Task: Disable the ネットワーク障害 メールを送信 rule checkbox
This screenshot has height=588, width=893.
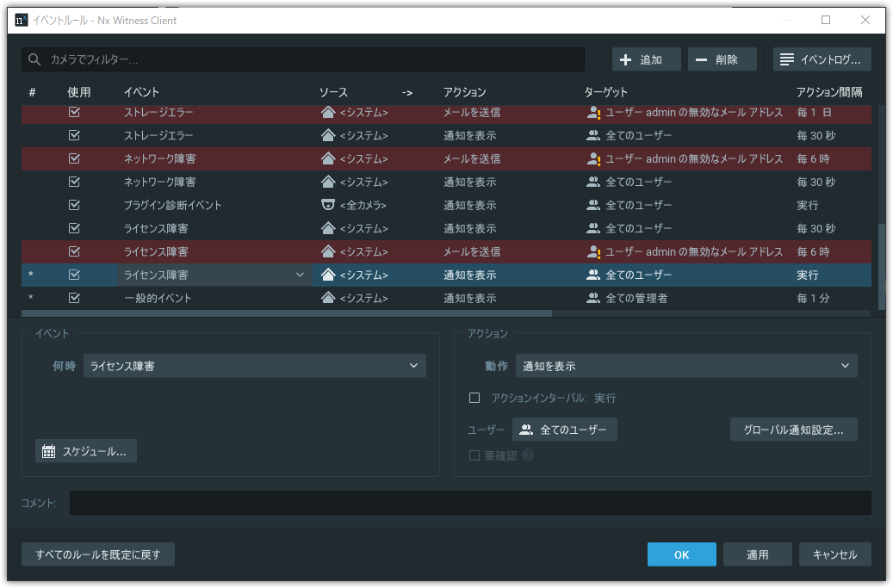Action: coord(74,158)
